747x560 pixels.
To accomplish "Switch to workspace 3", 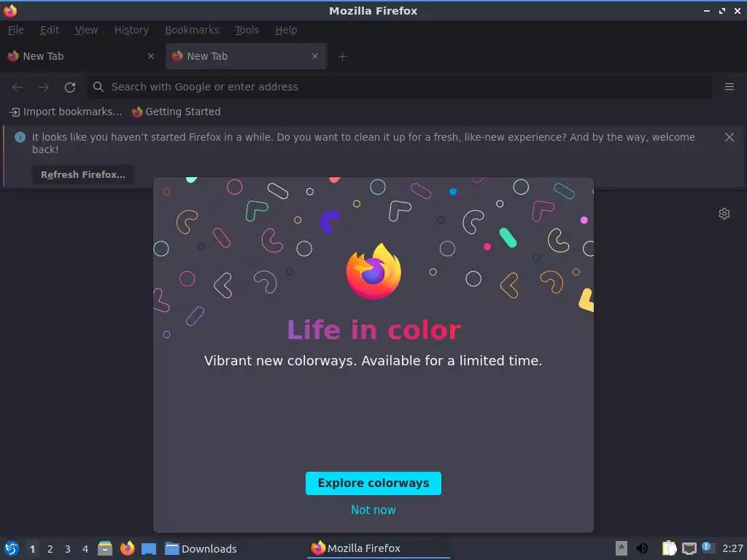I will (x=68, y=549).
